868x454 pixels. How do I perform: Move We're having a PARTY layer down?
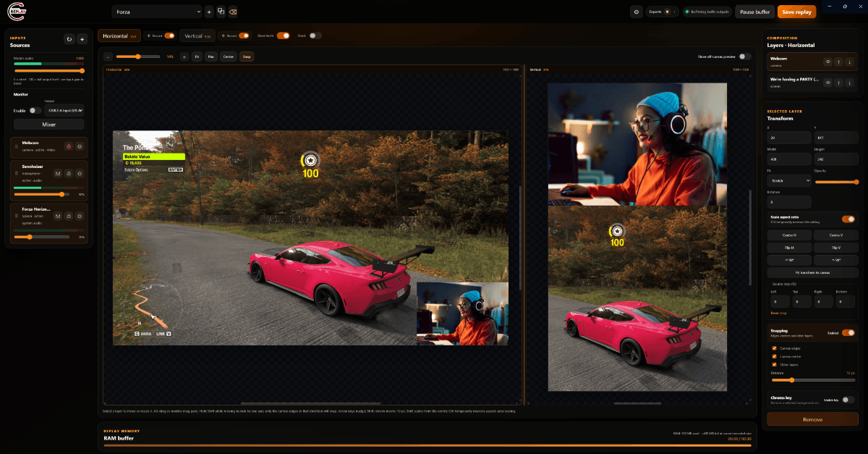pos(850,83)
